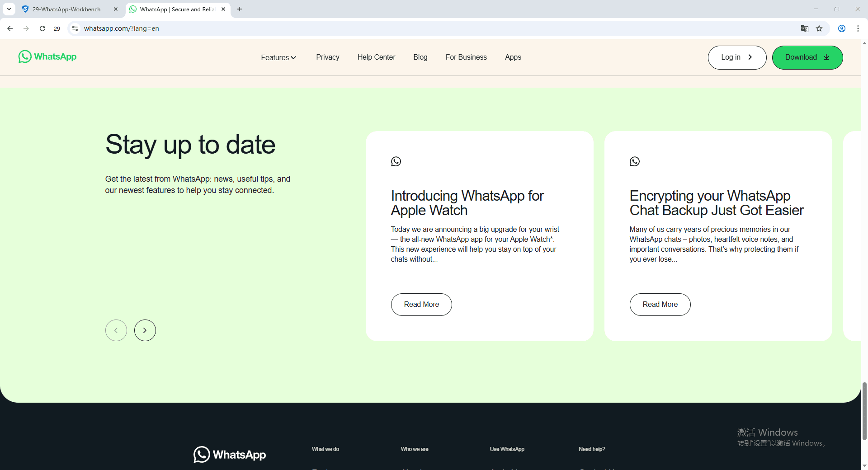Click the green Download button

[807, 57]
